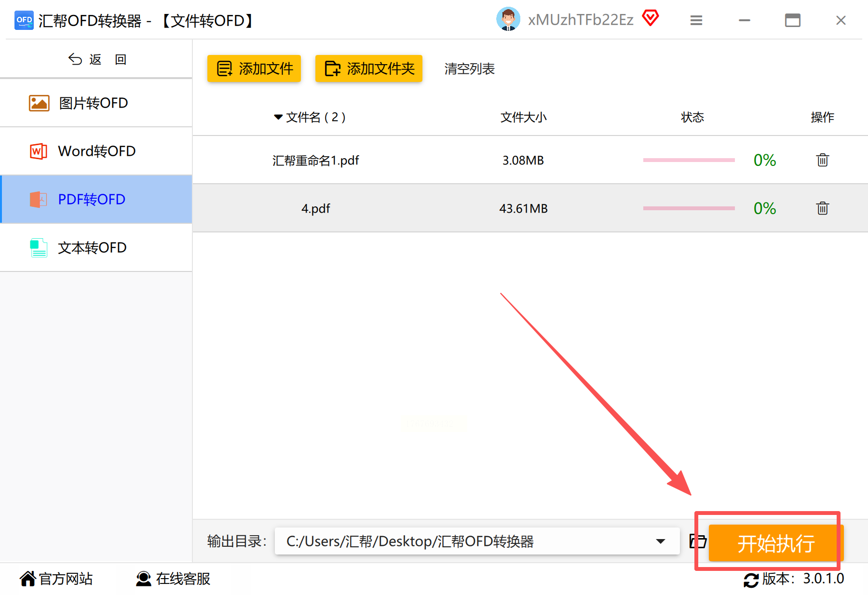Open 在线客服 support link

[x=173, y=579]
